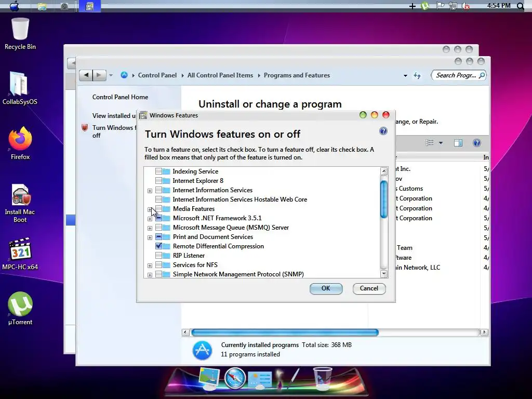This screenshot has height=399, width=532.
Task: Open the recent pages dropdown beside Forward
Action: [111, 75]
